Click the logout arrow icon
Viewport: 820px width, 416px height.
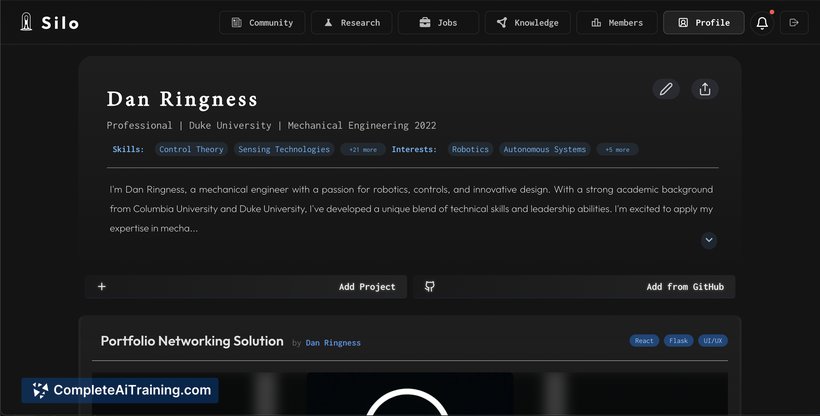(794, 23)
